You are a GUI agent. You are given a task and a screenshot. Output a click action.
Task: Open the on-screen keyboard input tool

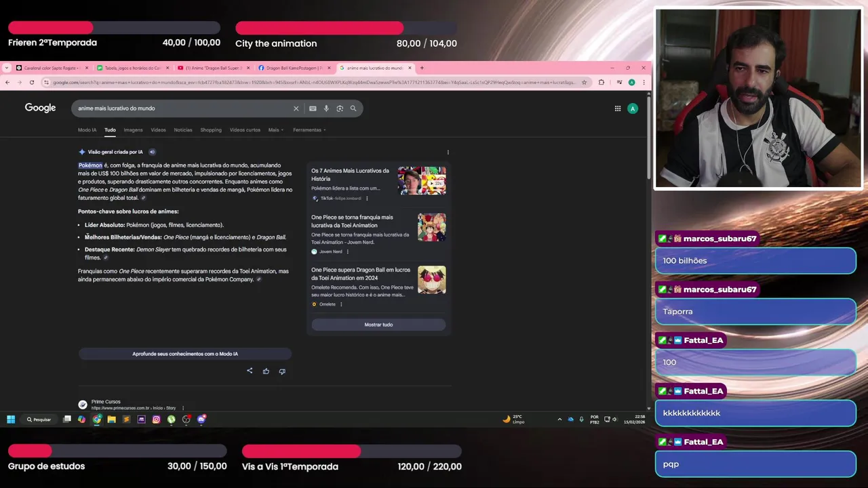pos(313,108)
